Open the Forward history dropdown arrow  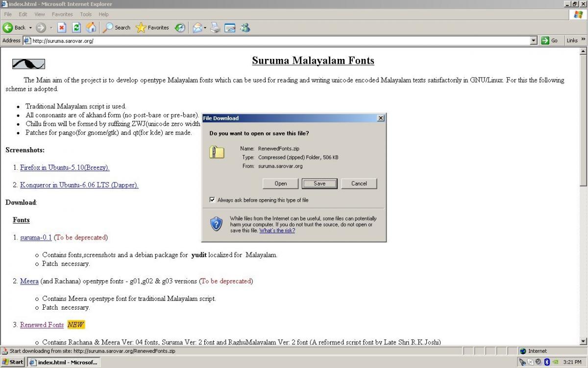pyautogui.click(x=51, y=27)
